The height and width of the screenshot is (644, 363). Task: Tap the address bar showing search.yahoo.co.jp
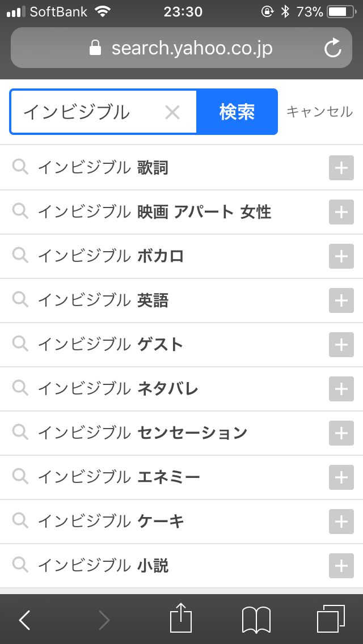click(180, 48)
